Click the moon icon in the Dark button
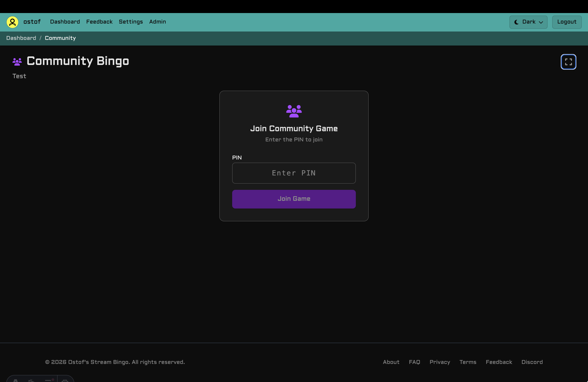The height and width of the screenshot is (382, 588). [x=517, y=22]
